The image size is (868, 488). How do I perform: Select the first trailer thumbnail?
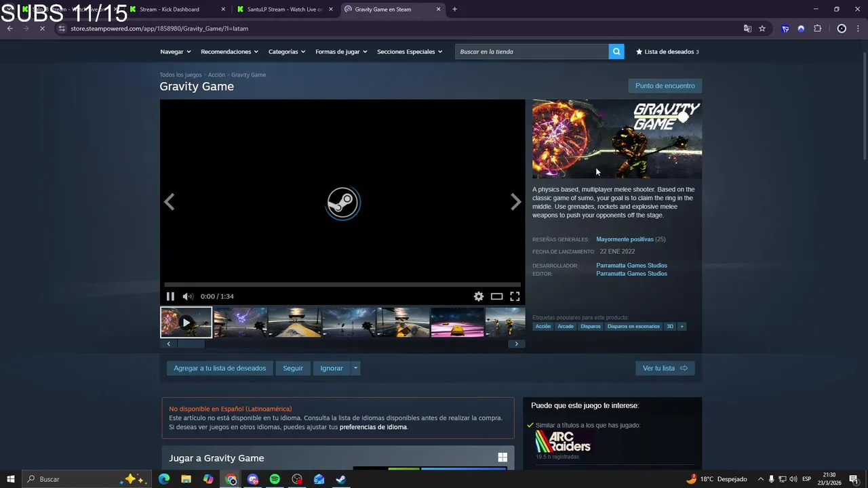tap(186, 323)
